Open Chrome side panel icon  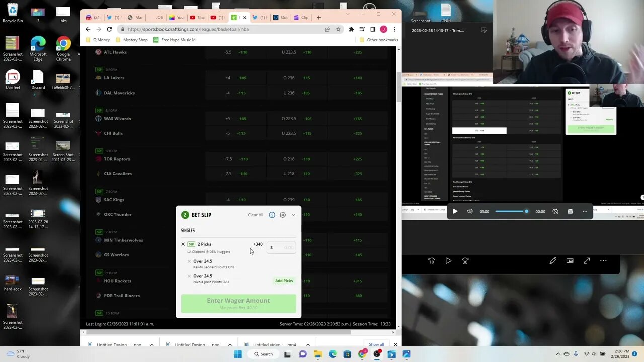click(x=373, y=29)
